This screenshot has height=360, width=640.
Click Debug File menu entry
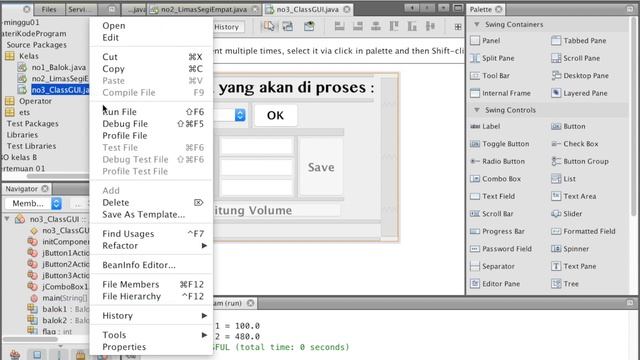pos(151,124)
